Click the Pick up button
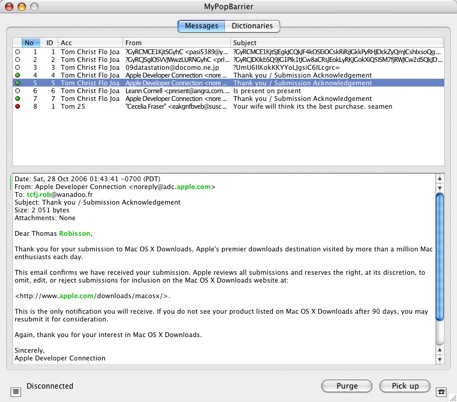457x402 pixels. click(x=405, y=386)
